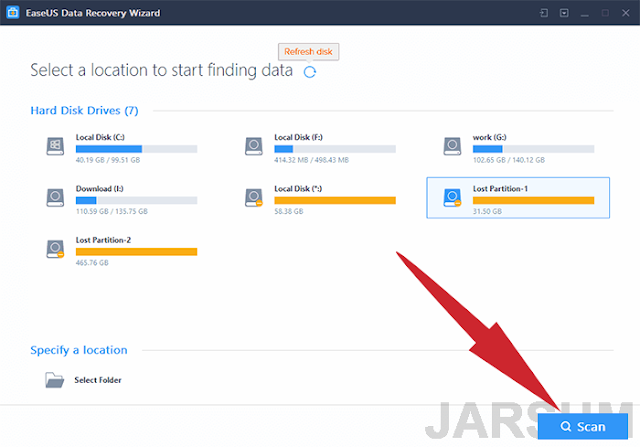Screen dimensions: 640x447
Task: Click Download (I:) usage bar
Action: click(x=136, y=200)
